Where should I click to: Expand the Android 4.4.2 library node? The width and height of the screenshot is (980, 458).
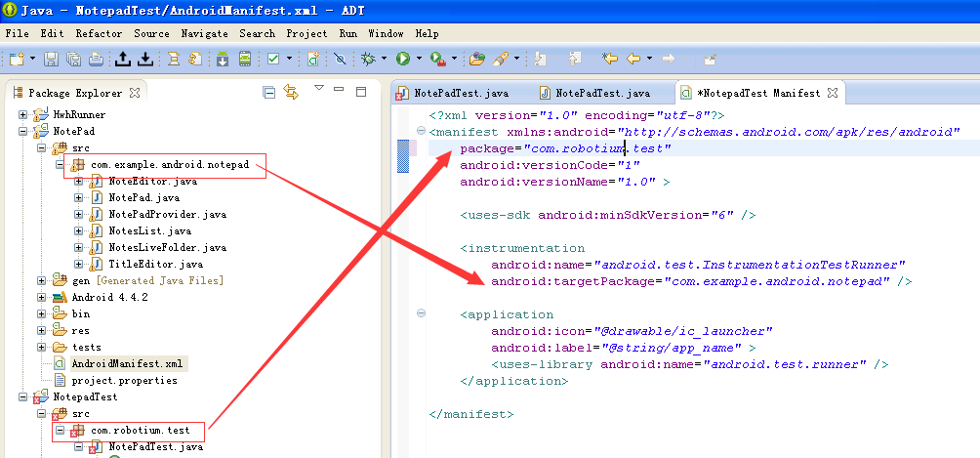pyautogui.click(x=41, y=297)
